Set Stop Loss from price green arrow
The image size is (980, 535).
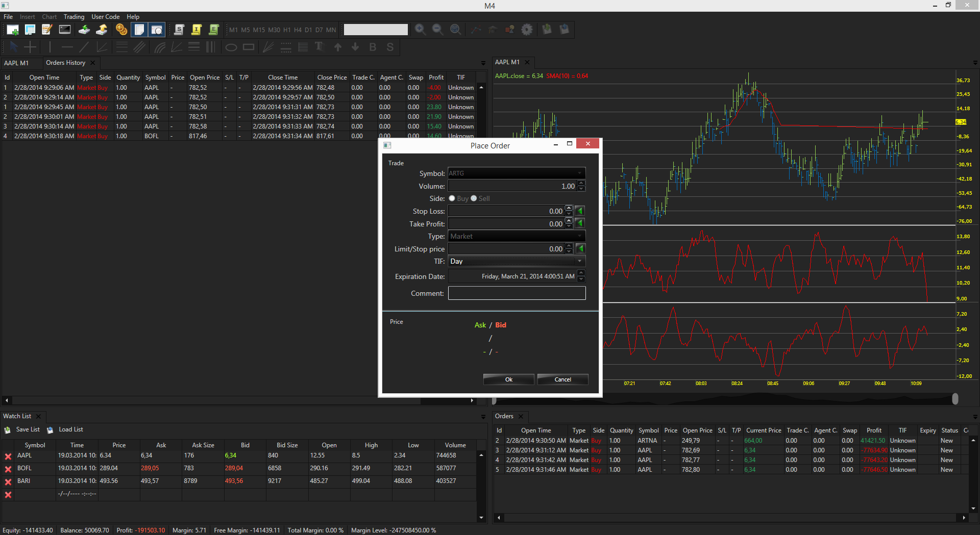580,211
